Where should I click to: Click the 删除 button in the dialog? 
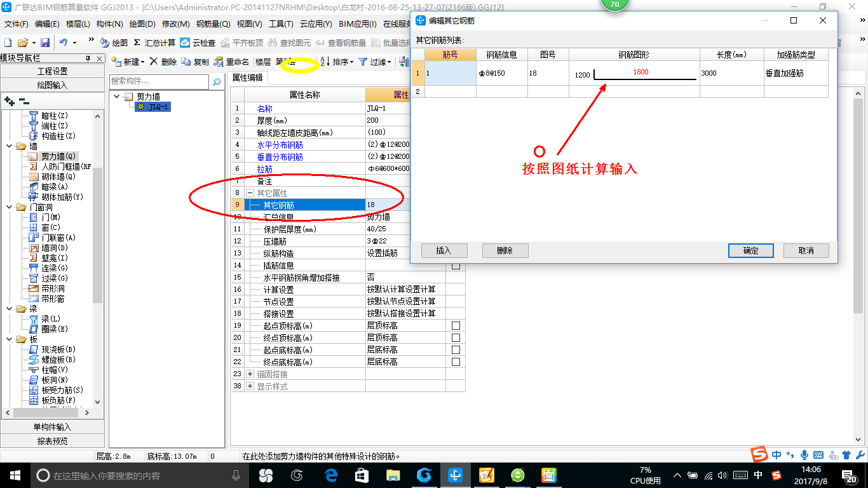point(505,250)
